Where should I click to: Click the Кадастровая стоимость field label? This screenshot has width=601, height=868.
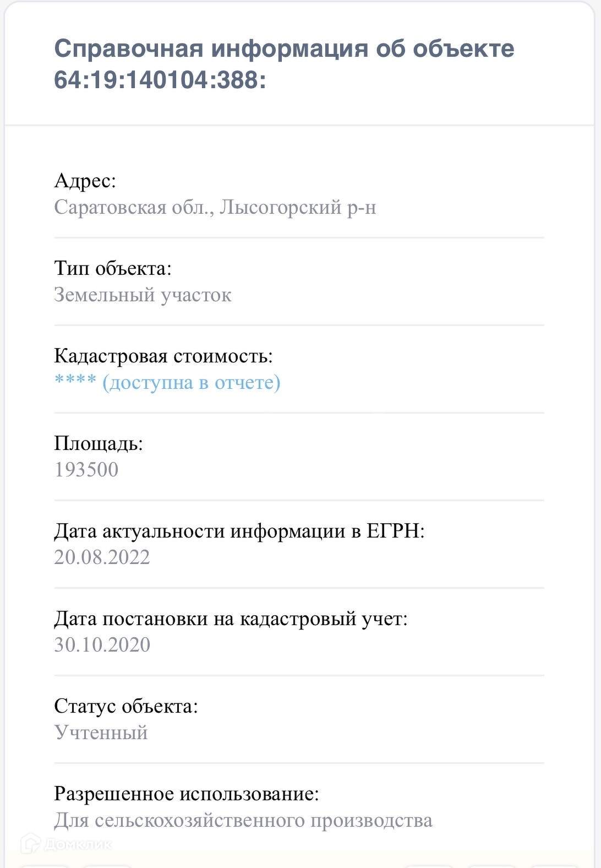(x=163, y=356)
